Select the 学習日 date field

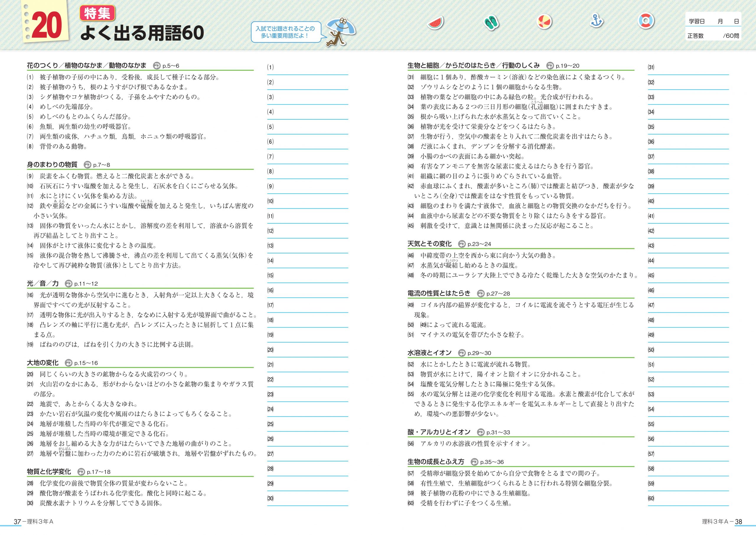click(713, 21)
